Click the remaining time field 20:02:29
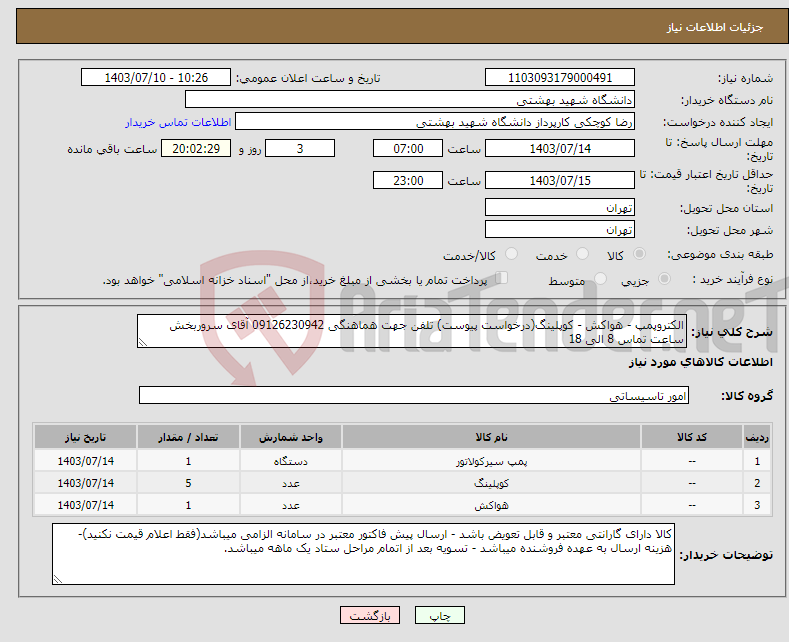This screenshot has width=789, height=642. click(x=196, y=148)
